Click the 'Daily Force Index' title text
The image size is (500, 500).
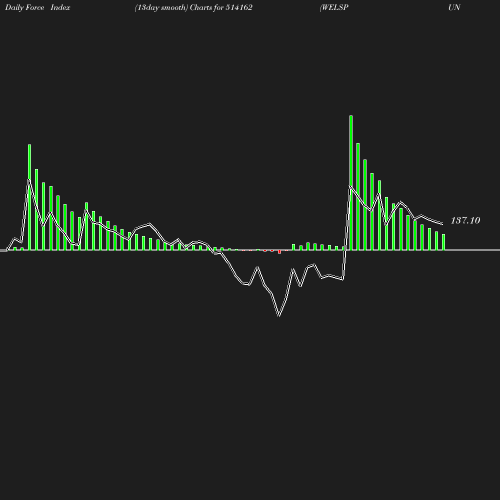pyautogui.click(x=38, y=7)
